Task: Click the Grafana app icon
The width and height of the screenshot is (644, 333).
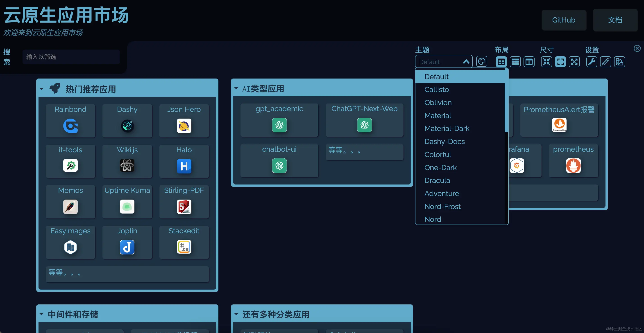Action: click(x=517, y=165)
